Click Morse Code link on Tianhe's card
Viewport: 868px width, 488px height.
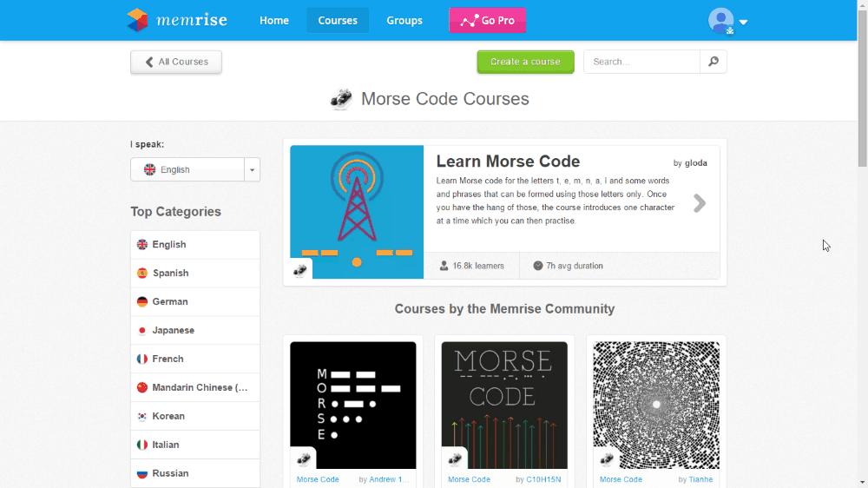(x=621, y=479)
